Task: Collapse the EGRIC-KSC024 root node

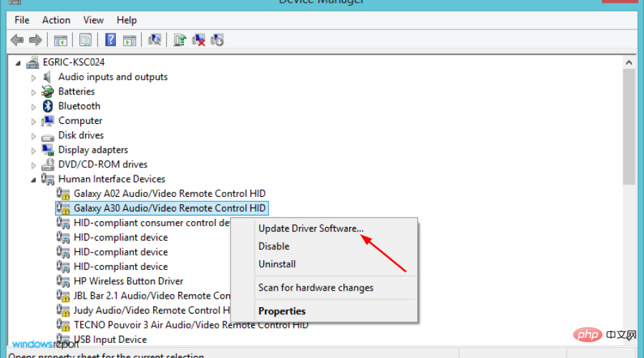Action: tap(18, 63)
